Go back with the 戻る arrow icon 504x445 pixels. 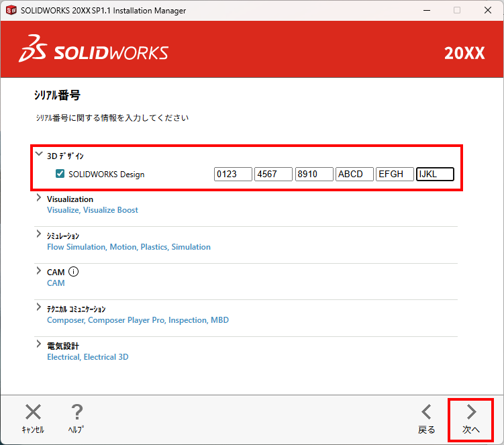click(x=427, y=412)
